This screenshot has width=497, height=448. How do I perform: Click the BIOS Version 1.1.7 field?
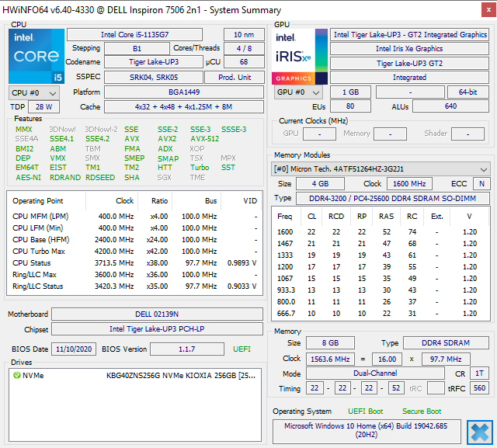tap(187, 349)
